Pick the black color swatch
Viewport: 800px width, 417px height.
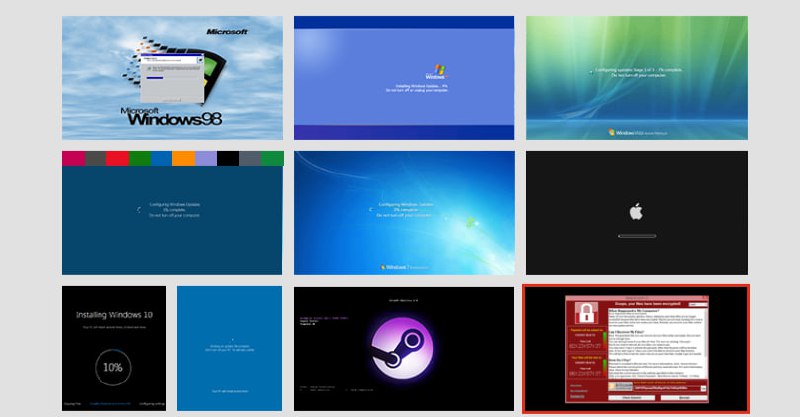click(228, 159)
